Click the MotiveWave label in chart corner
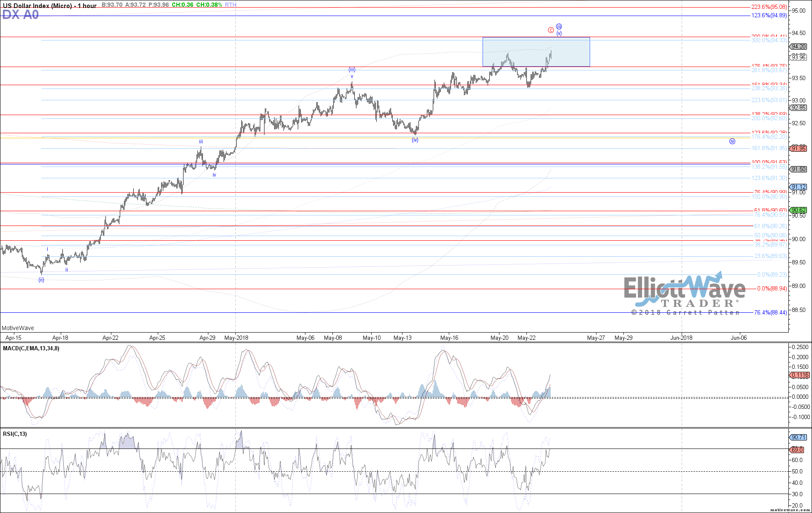This screenshot has width=812, height=513. pyautogui.click(x=18, y=328)
